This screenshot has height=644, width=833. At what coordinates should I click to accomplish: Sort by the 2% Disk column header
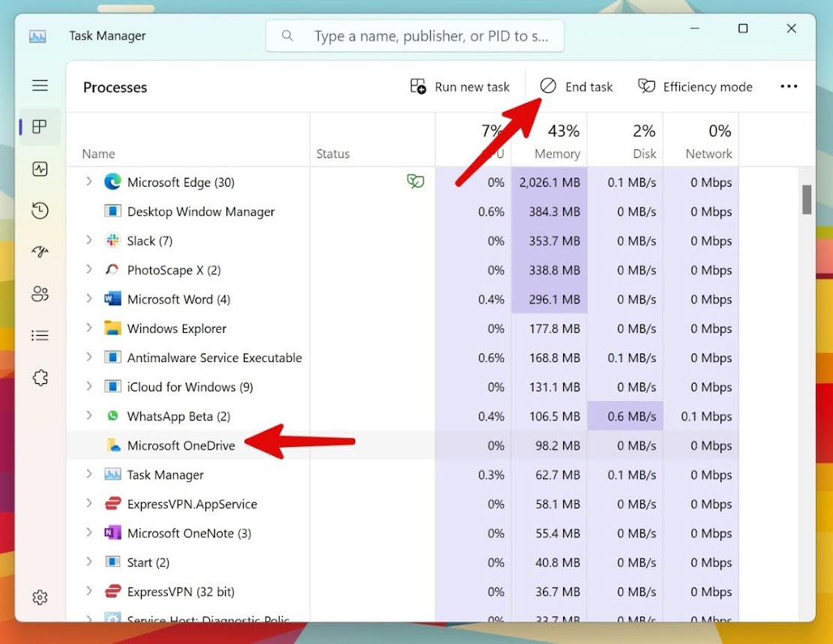[625, 139]
